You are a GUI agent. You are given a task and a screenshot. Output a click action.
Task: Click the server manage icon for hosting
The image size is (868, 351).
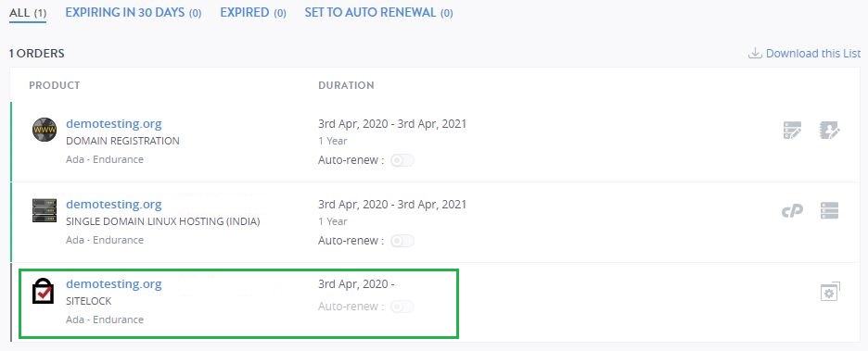[829, 210]
